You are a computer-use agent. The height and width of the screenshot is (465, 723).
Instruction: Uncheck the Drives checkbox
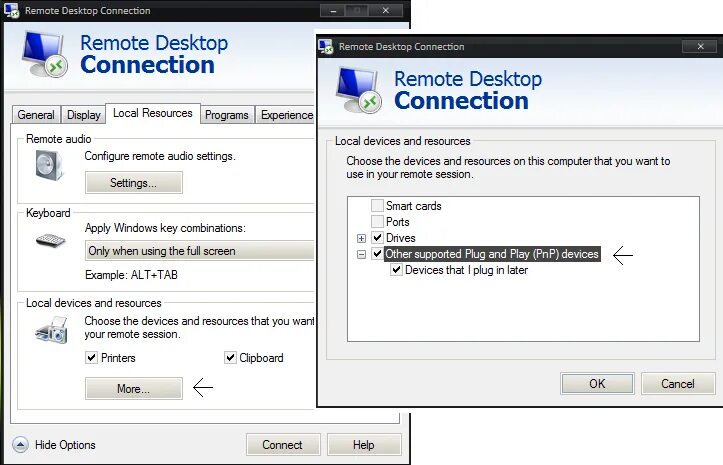377,238
